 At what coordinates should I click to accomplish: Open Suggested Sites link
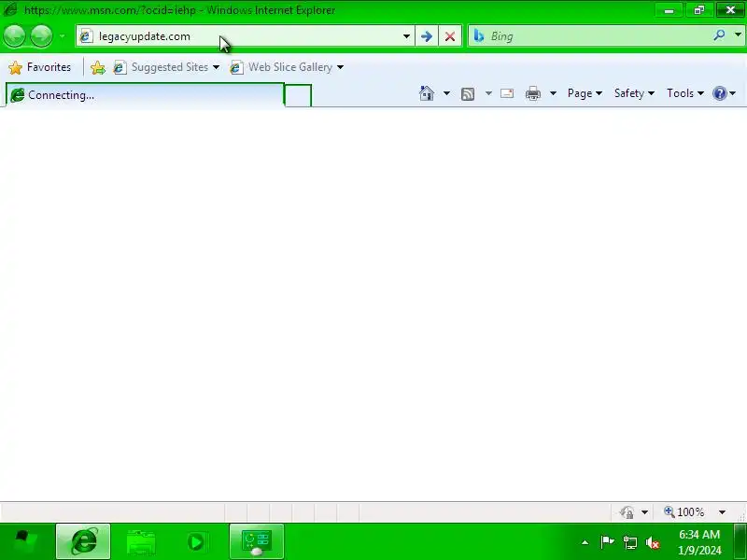[166, 67]
